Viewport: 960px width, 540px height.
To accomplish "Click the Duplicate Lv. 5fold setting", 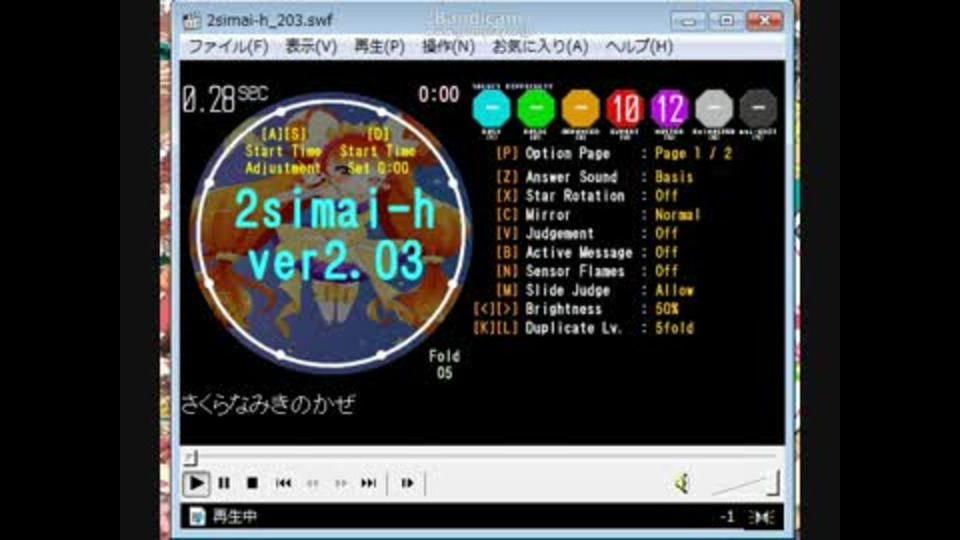I will click(583, 328).
